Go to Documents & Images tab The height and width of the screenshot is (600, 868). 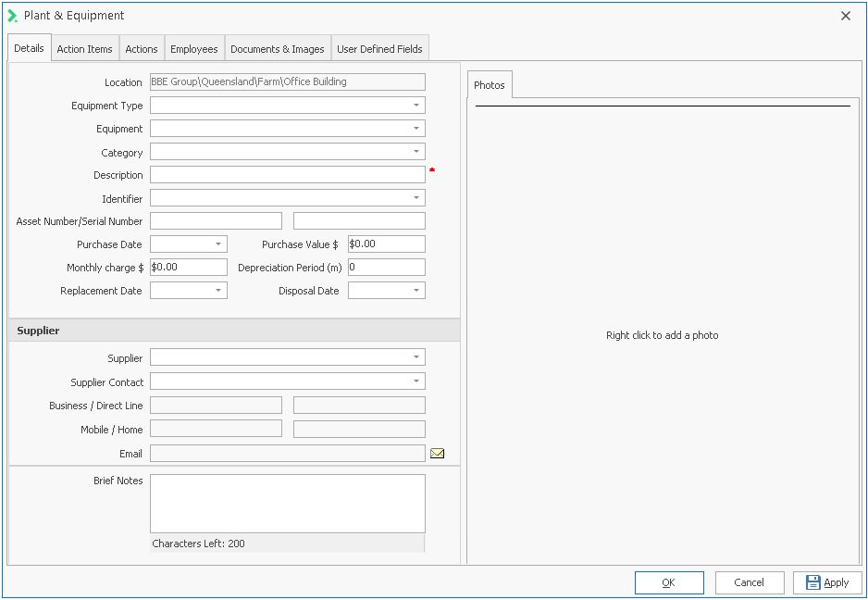point(278,49)
